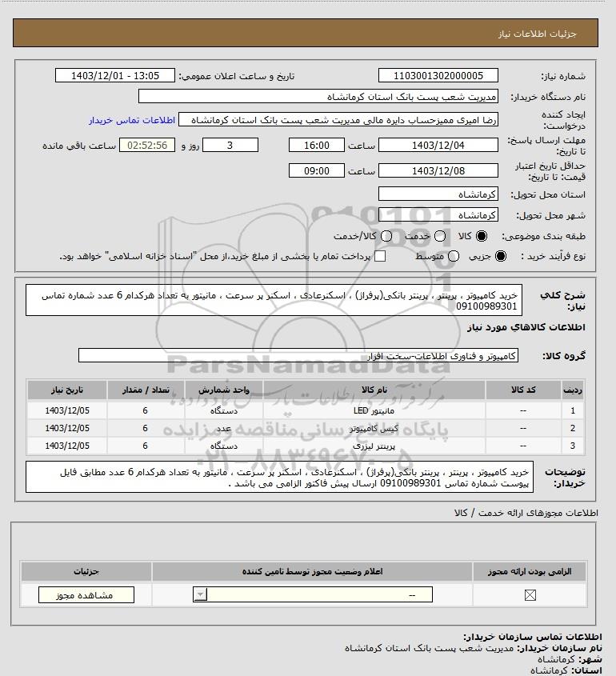Screen dimensions: 616x676
Task: Click the delivery province field کرمانشاه
Action: (438, 194)
